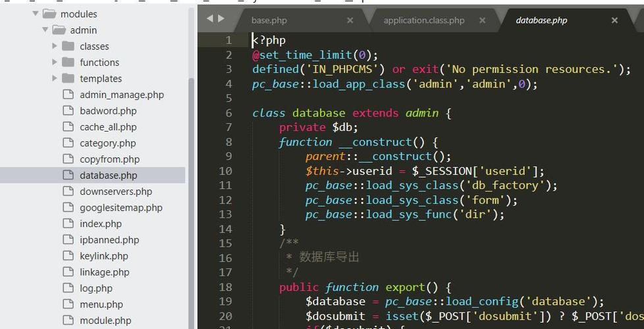Viewport: 644px width, 329px height.
Task: Click the '数据库导出' comment text
Action: (329, 257)
